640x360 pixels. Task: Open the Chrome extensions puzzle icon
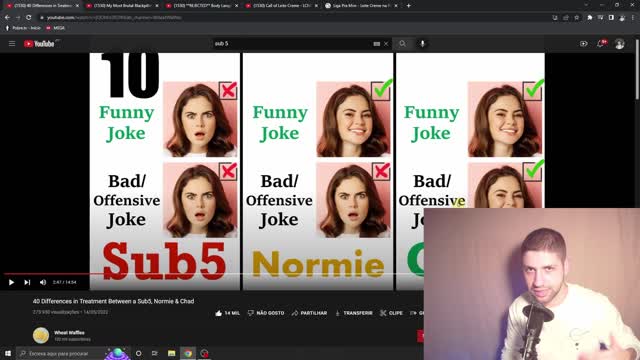(x=590, y=18)
